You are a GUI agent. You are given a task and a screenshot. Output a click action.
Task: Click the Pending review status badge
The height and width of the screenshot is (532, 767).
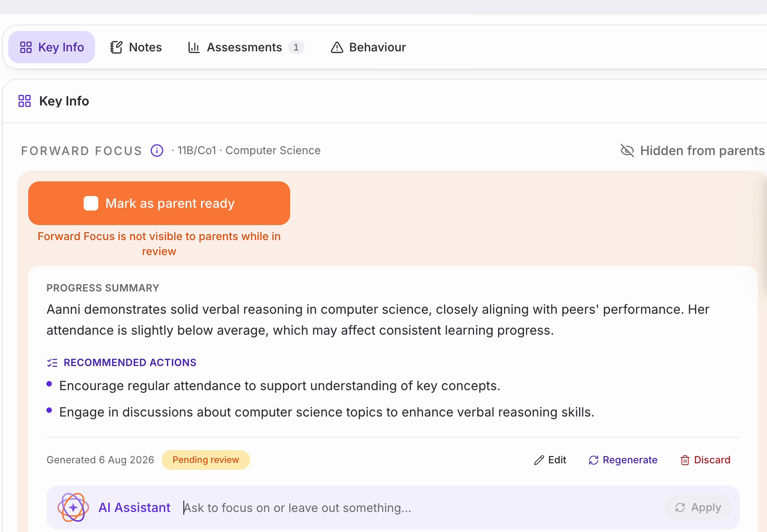tap(206, 460)
